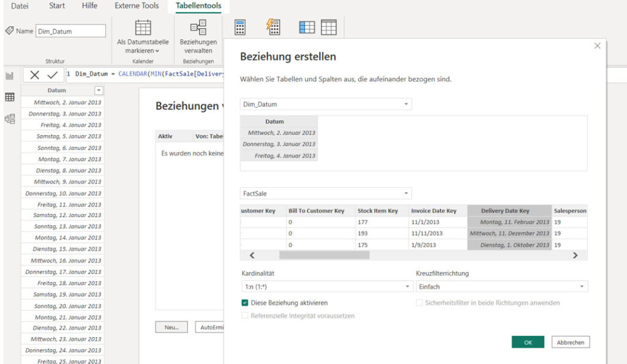The height and width of the screenshot is (364, 627).
Task: Click the FactSale preview horizontal scrollbar
Action: [325, 255]
